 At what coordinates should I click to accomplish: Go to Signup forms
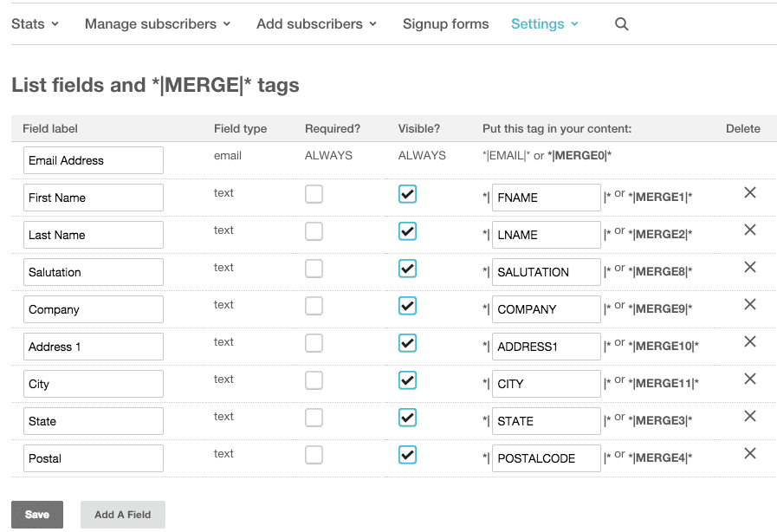point(445,24)
